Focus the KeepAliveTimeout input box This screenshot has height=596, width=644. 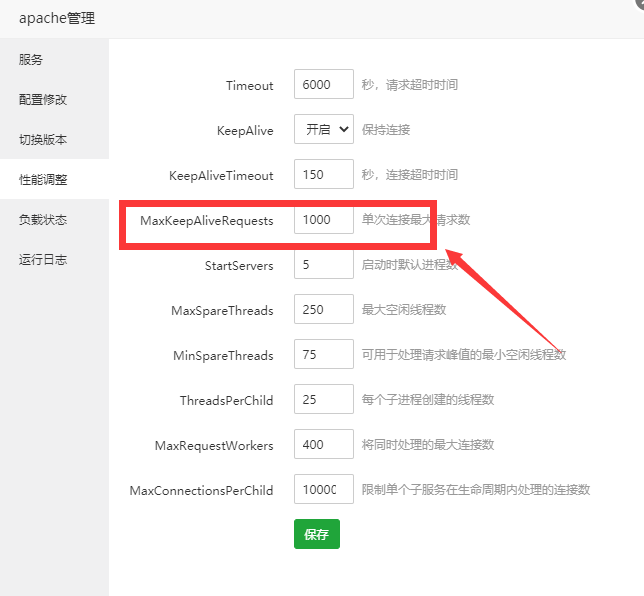323,175
